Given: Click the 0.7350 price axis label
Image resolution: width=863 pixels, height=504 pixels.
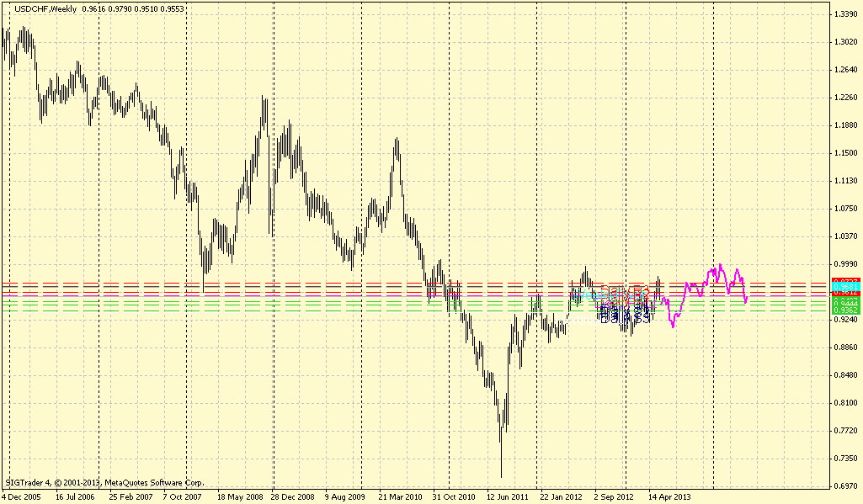Looking at the screenshot, I should [846, 458].
